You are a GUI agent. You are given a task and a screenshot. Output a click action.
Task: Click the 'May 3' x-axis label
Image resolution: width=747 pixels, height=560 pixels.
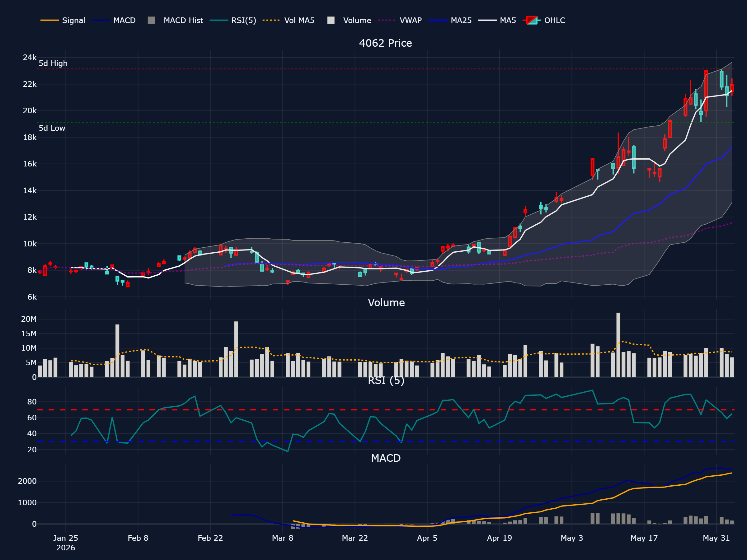coord(571,538)
